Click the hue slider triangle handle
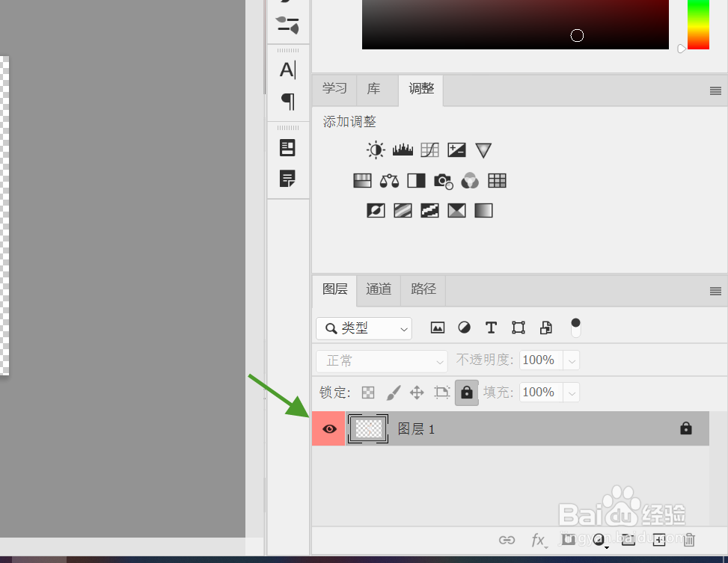728x563 pixels. pos(681,49)
